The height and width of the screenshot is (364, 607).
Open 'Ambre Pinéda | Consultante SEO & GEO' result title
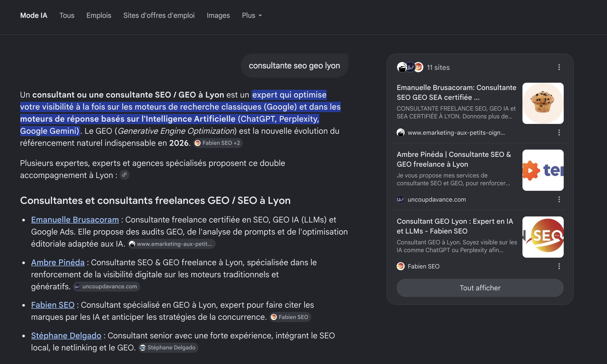tap(454, 159)
